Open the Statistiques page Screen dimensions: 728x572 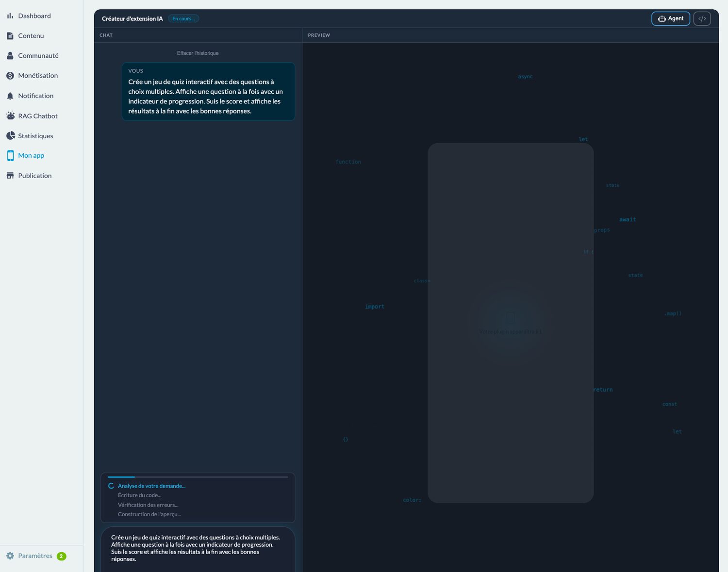[x=35, y=136]
